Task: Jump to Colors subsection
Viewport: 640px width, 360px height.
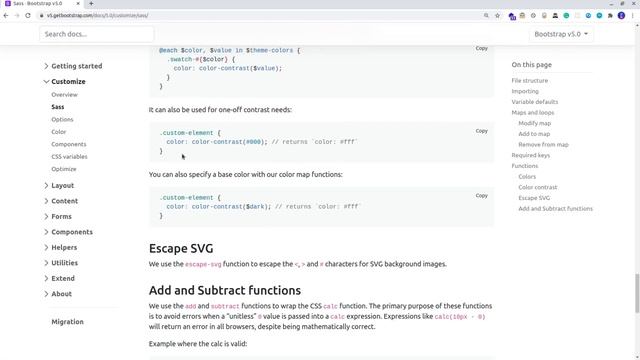Action: point(527,176)
